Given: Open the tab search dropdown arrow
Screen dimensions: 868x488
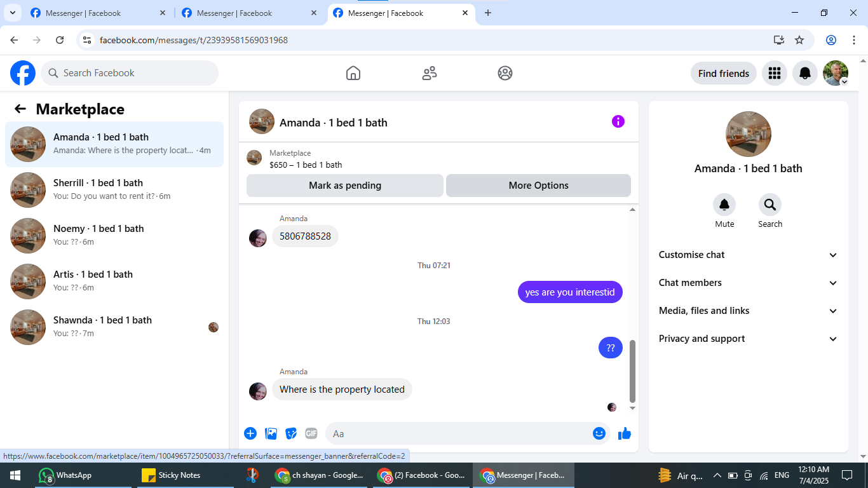Looking at the screenshot, I should (x=12, y=13).
